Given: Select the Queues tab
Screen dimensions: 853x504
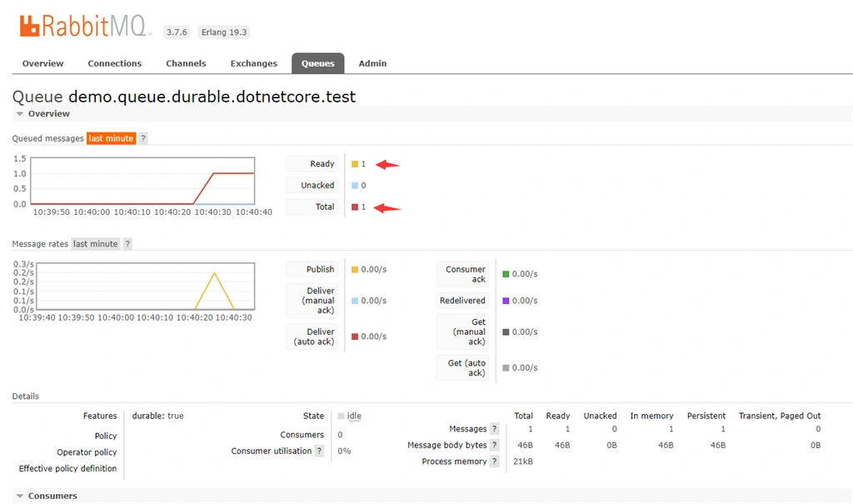Looking at the screenshot, I should 317,63.
